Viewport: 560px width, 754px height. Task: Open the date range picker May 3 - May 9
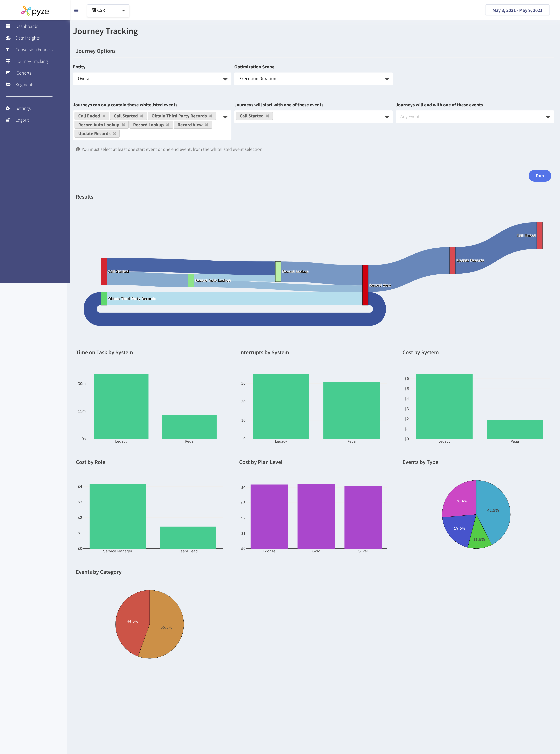(517, 10)
